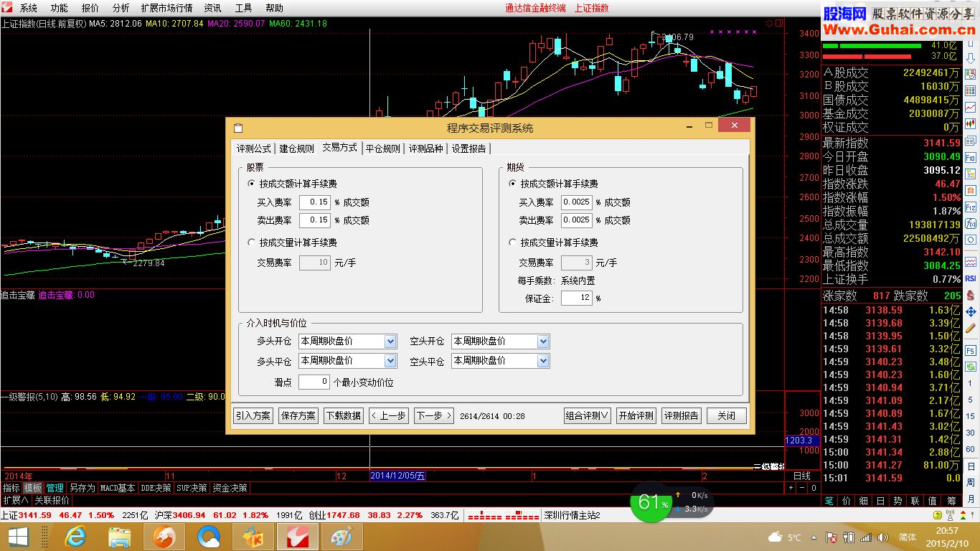
Task: Select the 周 weekly period button
Action: point(971,482)
